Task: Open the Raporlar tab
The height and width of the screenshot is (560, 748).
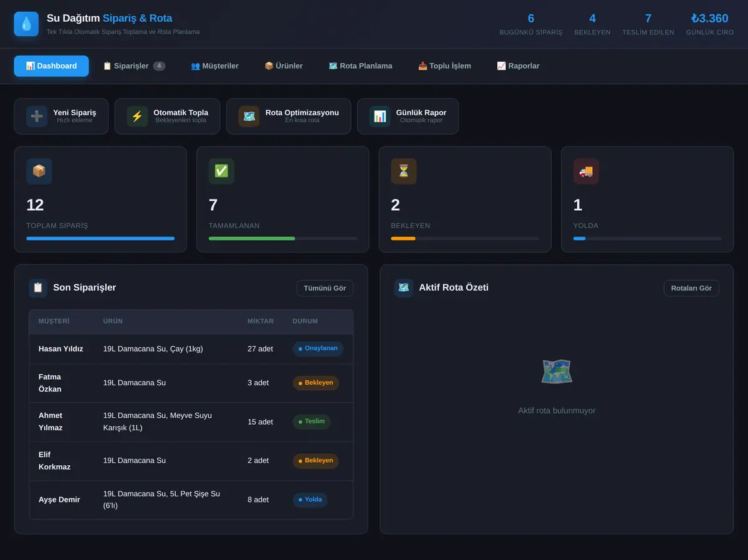Action: [518, 66]
